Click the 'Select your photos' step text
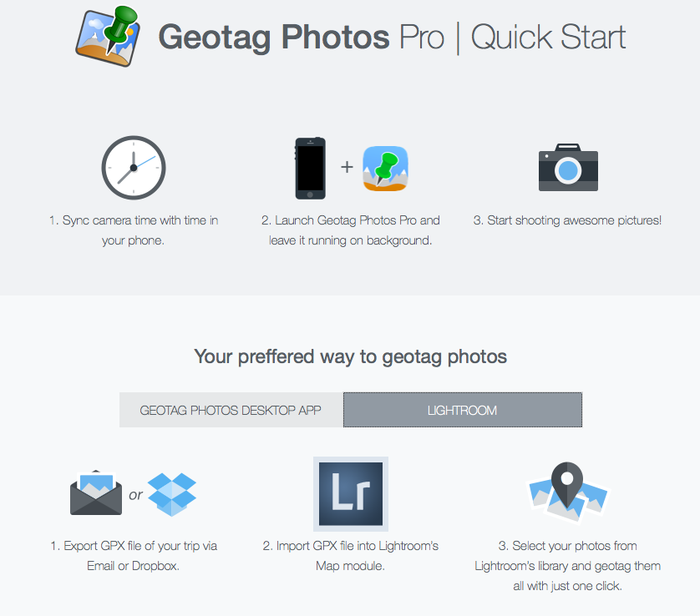The image size is (700, 616). pos(567,566)
